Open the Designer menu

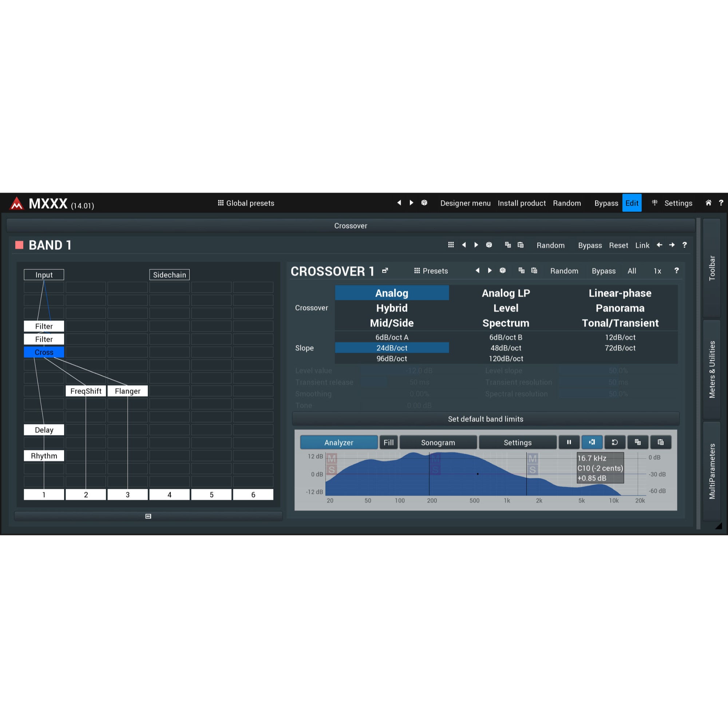coord(465,203)
